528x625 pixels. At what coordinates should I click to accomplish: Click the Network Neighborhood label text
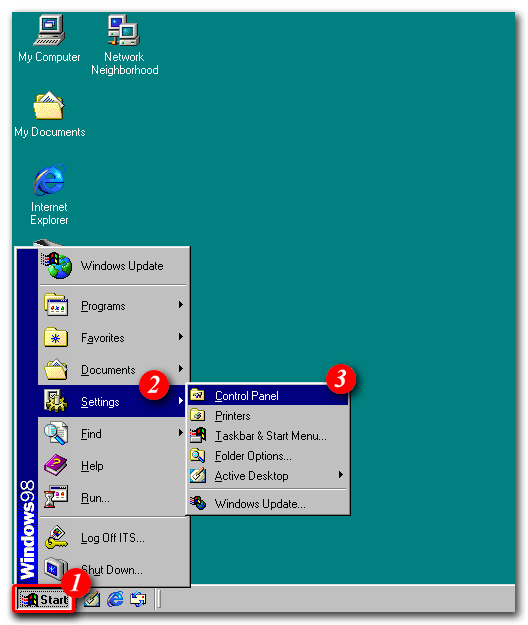[x=124, y=63]
